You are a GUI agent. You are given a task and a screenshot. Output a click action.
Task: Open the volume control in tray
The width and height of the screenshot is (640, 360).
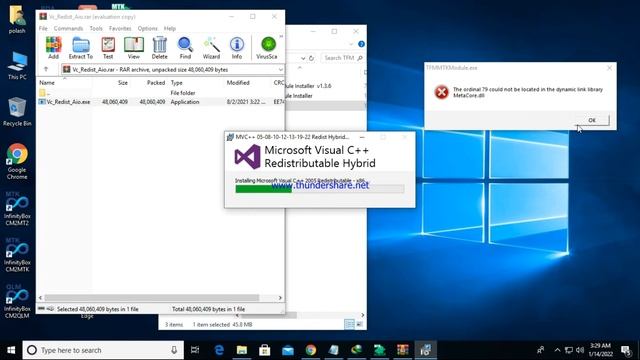580,350
